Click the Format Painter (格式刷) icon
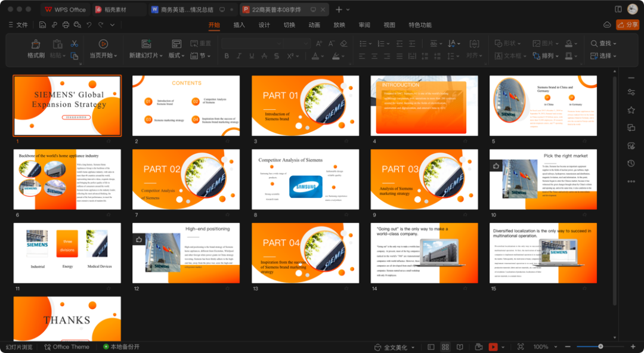644x353 pixels. pos(36,44)
